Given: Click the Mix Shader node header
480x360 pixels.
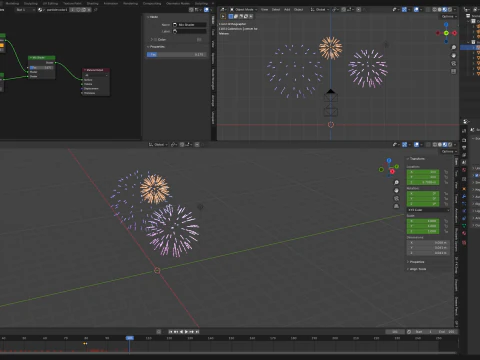Looking at the screenshot, I should click(x=42, y=58).
